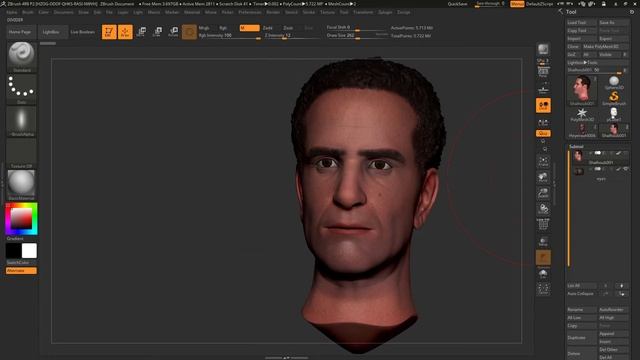Click the PolyF line fill grid icon
Viewport: 640px width, 360px height.
coord(543,224)
